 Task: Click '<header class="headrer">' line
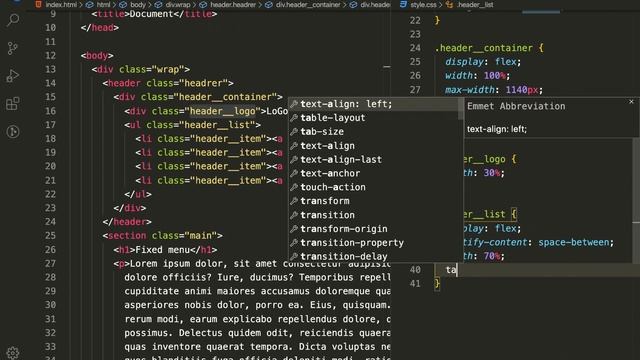click(x=168, y=83)
